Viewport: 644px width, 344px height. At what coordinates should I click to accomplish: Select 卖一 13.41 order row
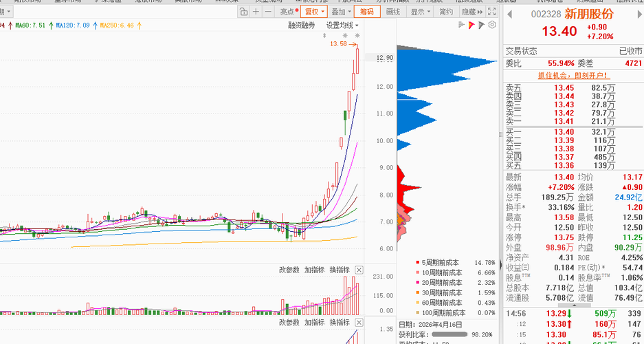click(574, 121)
